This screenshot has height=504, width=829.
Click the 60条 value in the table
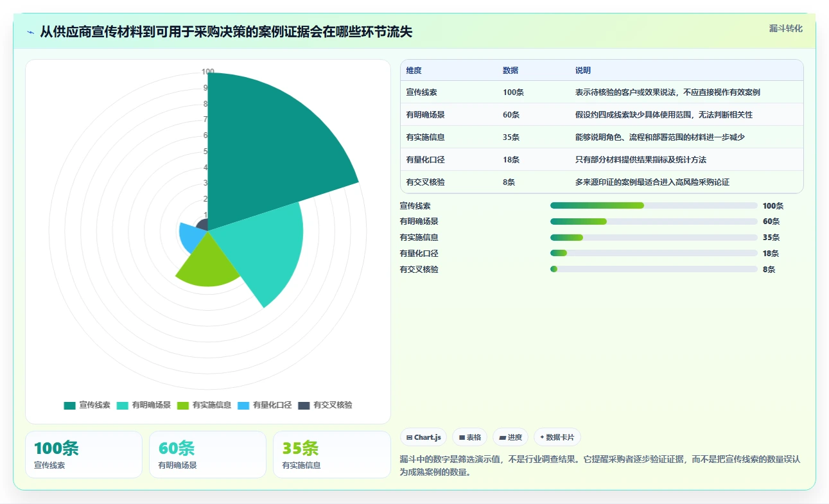(x=511, y=115)
